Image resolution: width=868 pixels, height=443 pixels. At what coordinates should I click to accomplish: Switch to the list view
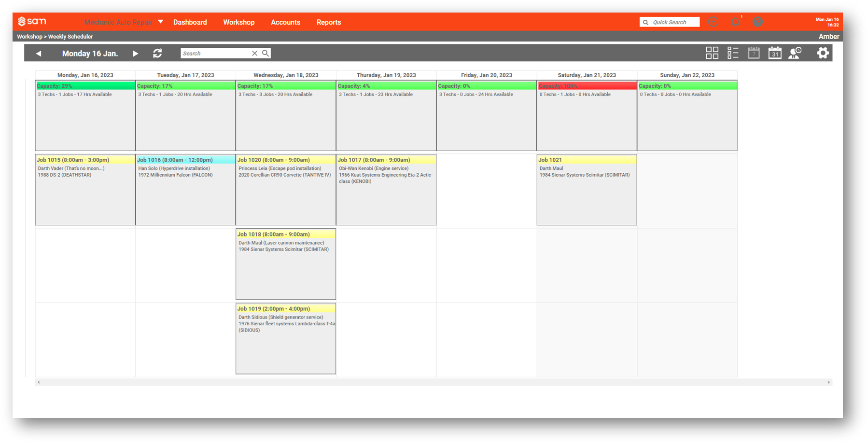733,53
